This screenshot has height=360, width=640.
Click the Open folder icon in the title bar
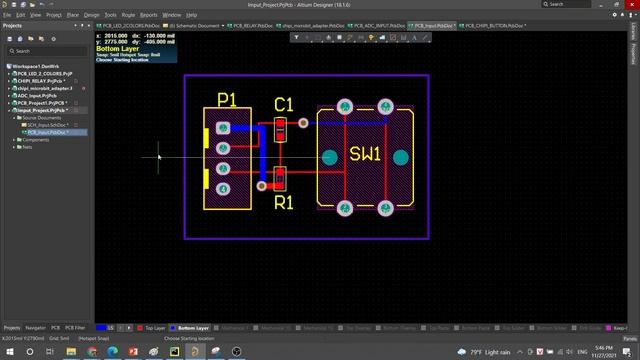click(32, 4)
